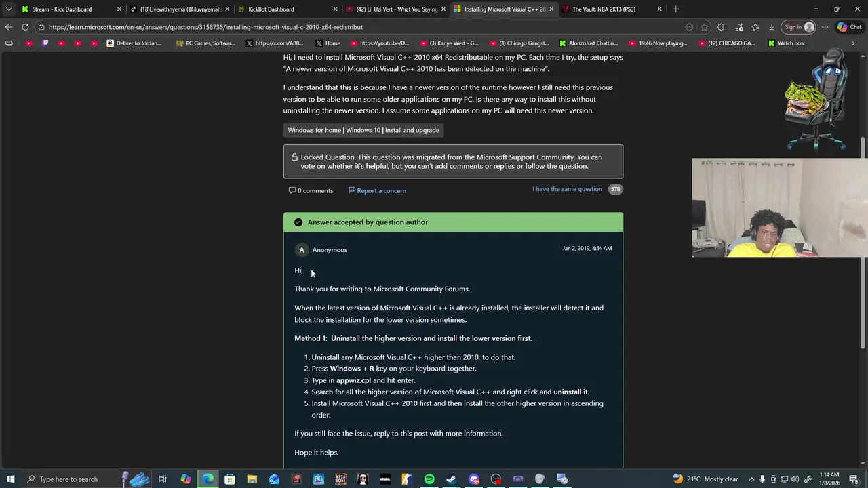Open Kanye West bookmark
Viewport: 868px width, 488px height.
coord(449,43)
